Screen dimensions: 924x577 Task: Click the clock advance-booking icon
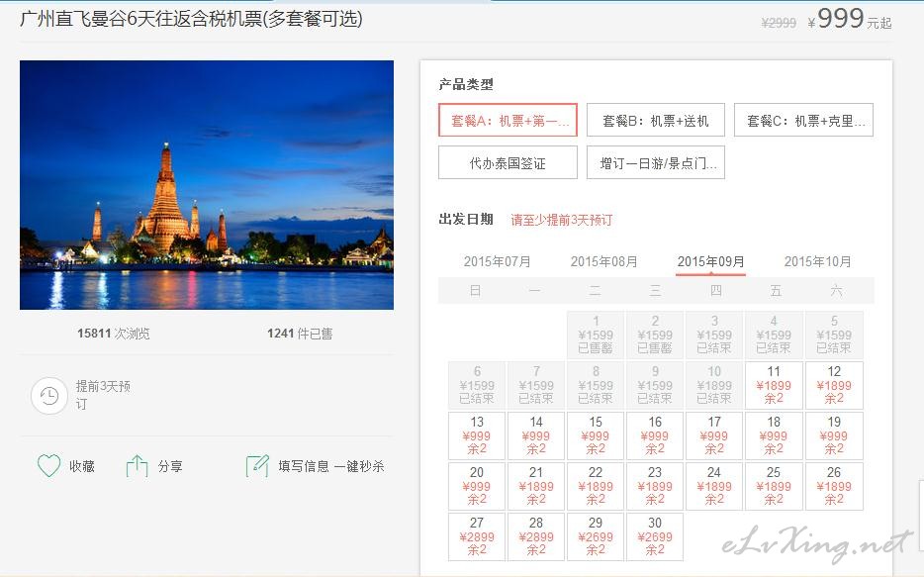coord(49,396)
